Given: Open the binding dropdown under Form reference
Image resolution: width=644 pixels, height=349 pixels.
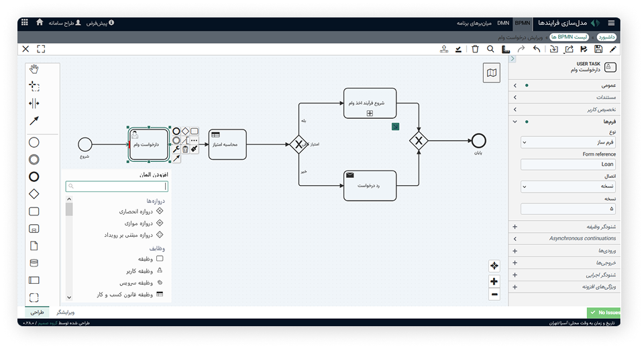Looking at the screenshot, I should click(x=568, y=186).
